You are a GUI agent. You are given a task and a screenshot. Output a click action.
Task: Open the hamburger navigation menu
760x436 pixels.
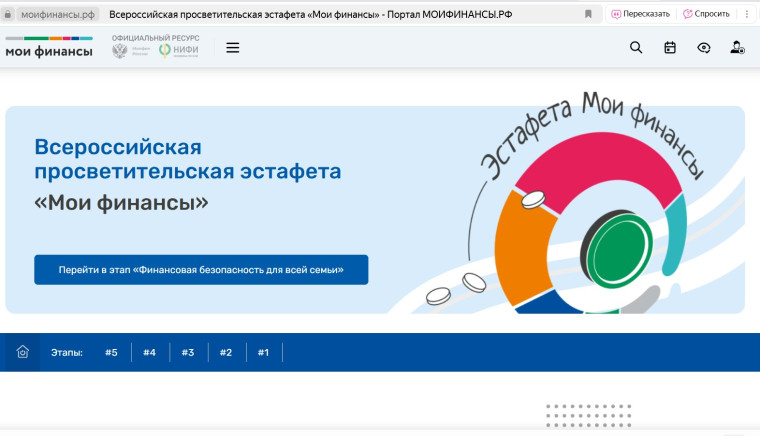point(233,47)
